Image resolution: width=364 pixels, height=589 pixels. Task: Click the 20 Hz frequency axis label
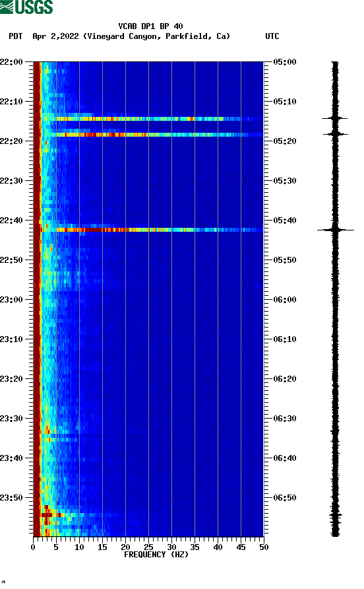click(x=125, y=547)
